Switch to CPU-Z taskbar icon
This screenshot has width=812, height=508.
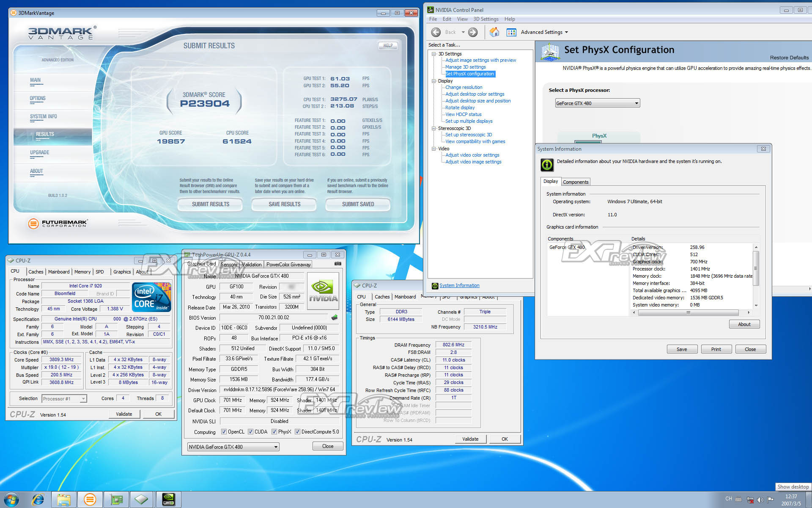click(142, 500)
